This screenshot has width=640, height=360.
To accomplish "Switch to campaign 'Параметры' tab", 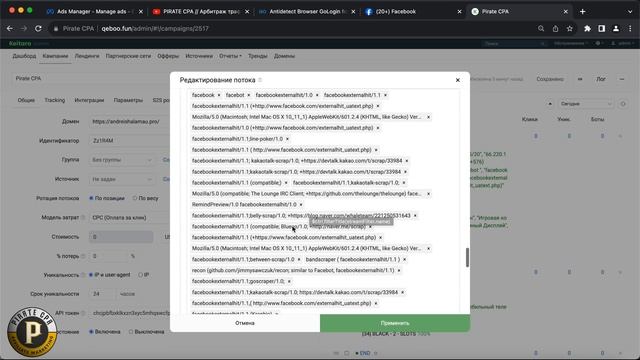I will tap(128, 100).
